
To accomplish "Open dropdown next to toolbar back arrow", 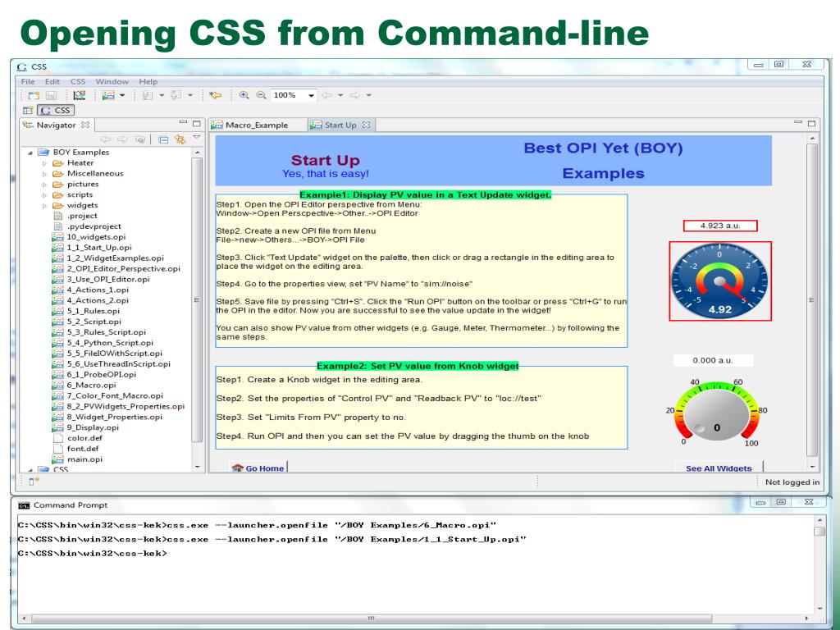I will coord(340,95).
